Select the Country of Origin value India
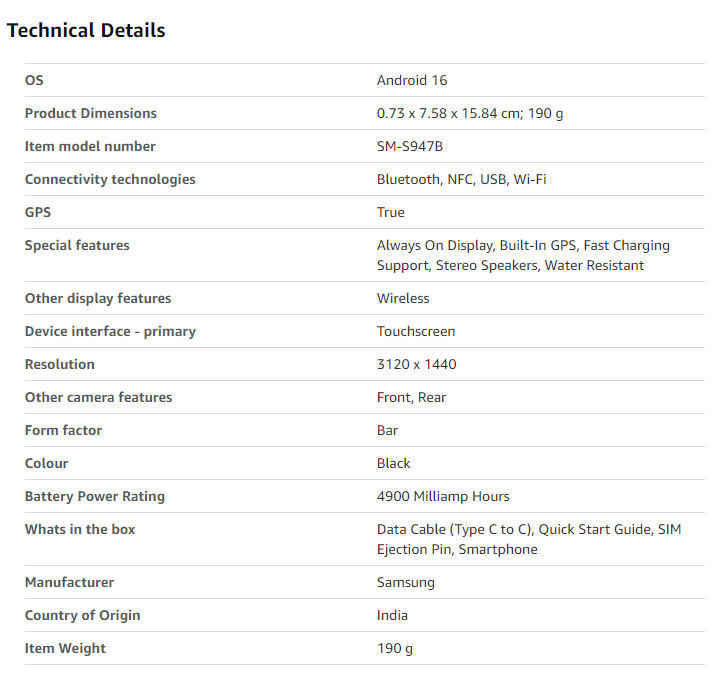 393,615
